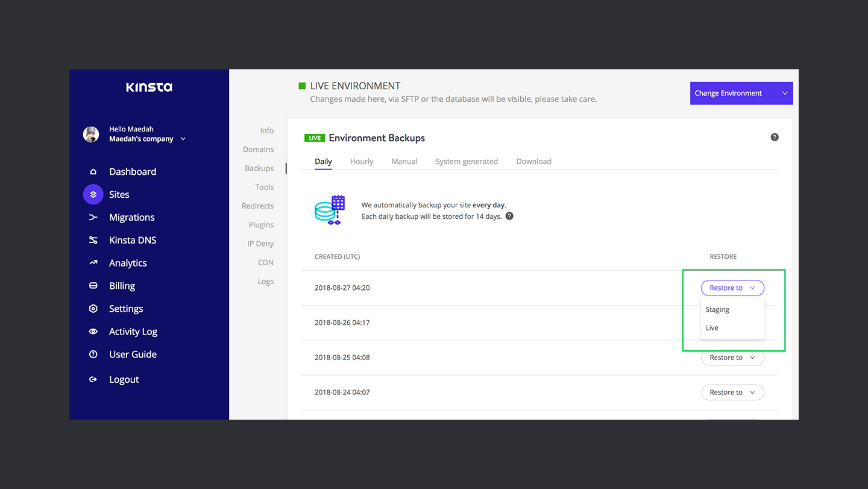This screenshot has width=868, height=489.
Task: Click help icon after 14 days text
Action: [509, 216]
